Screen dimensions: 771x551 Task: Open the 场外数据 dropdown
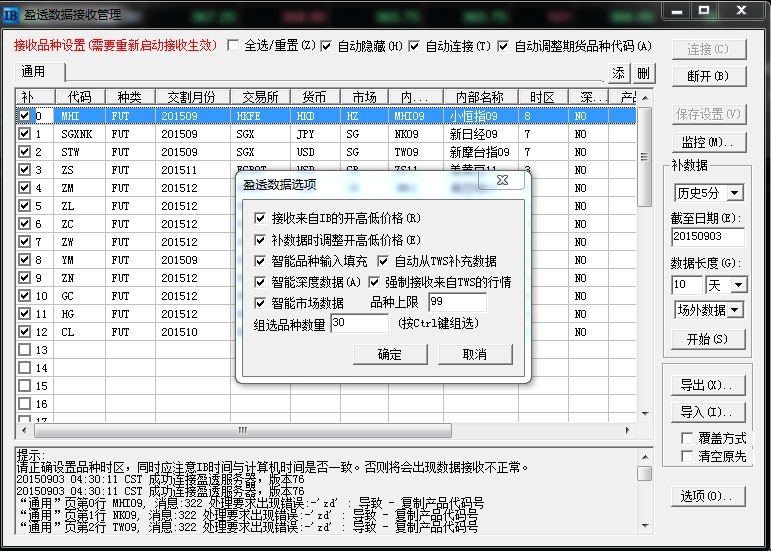click(708, 311)
